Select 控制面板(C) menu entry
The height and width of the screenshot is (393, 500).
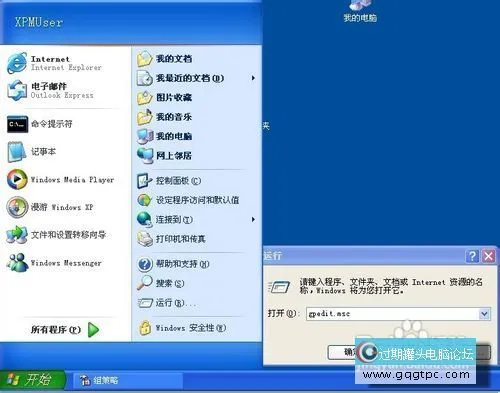tap(178, 181)
